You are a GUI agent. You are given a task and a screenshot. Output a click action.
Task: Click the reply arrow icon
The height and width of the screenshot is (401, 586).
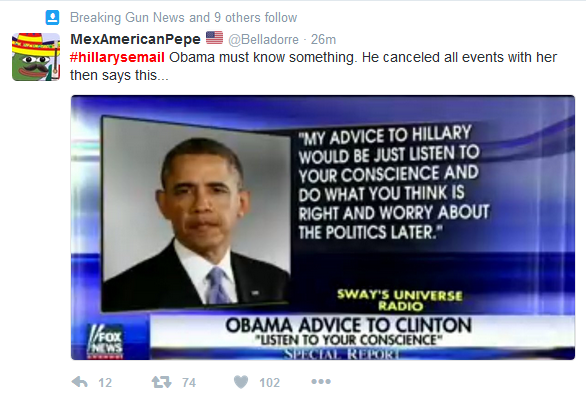[x=80, y=382]
